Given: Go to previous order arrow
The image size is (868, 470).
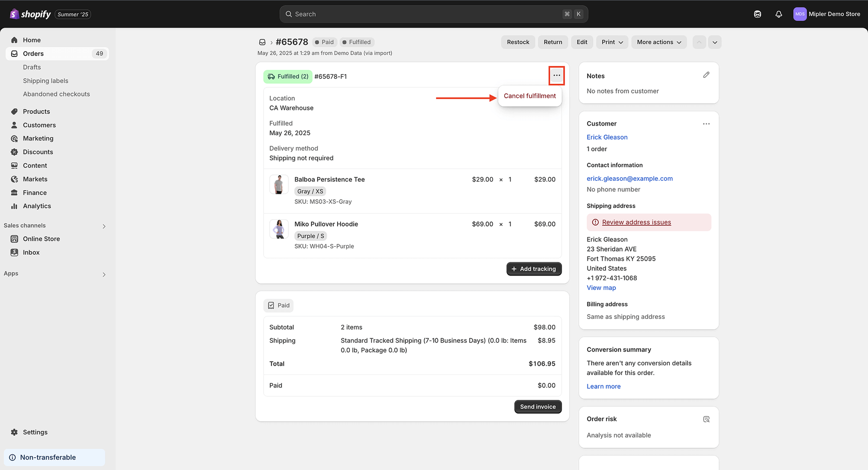Looking at the screenshot, I should (699, 42).
